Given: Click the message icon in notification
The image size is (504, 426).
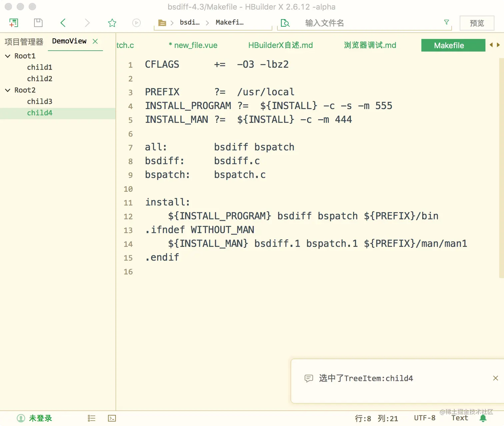Looking at the screenshot, I should tap(309, 378).
